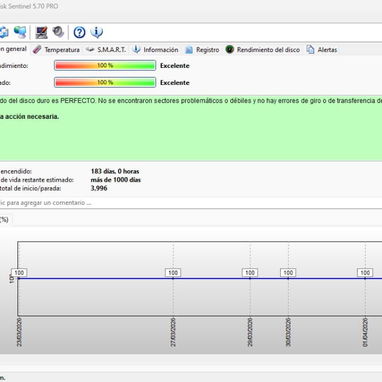Image resolution: width=382 pixels, height=382 pixels.
Task: Click the document icon beside Alertas
Action: pyautogui.click(x=310, y=50)
